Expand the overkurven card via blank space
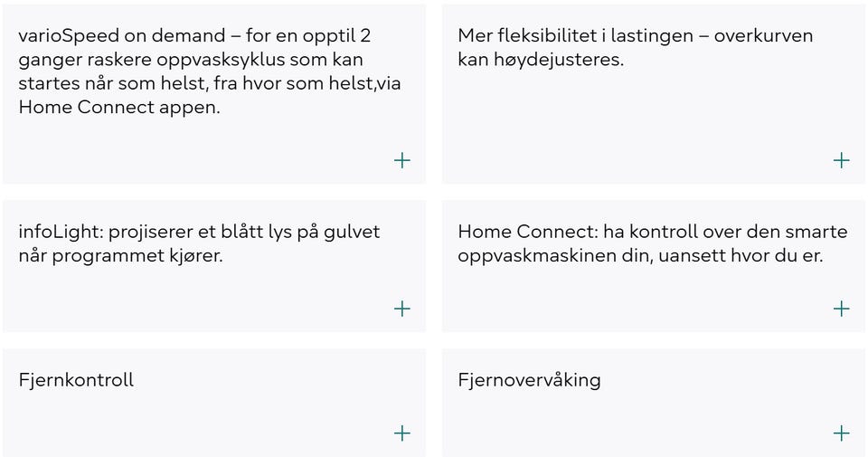The height and width of the screenshot is (457, 868). 637,122
